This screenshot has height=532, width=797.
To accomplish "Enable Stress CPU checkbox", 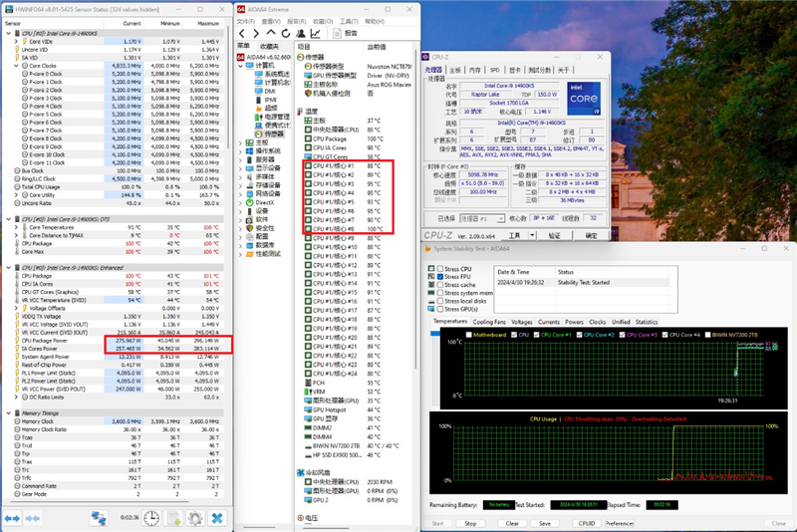I will click(440, 269).
